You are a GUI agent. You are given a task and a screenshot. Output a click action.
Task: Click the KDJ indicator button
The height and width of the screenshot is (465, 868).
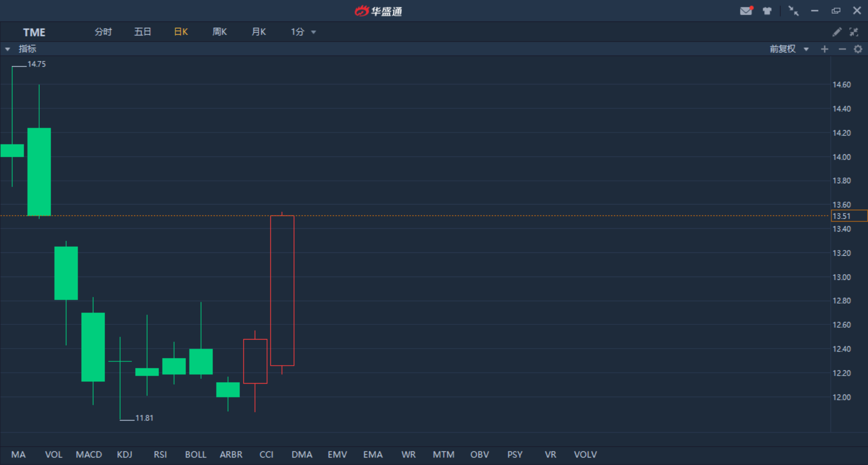(x=124, y=455)
